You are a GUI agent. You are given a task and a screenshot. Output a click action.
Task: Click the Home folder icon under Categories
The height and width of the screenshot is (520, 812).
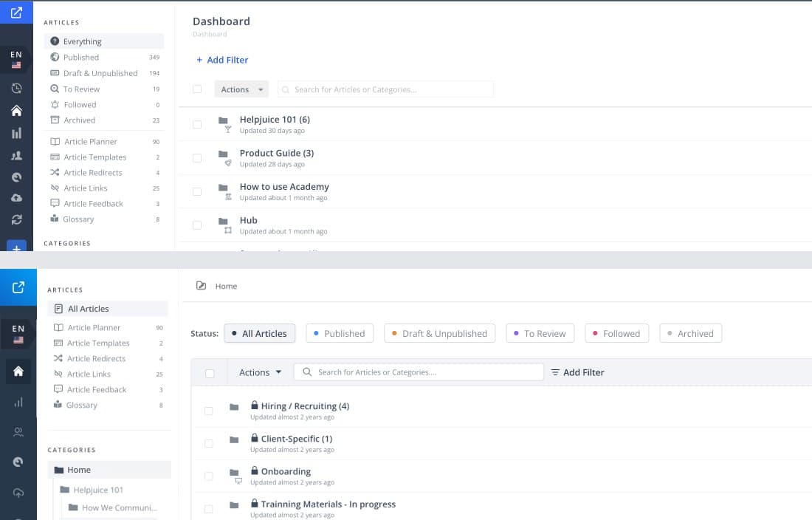[x=59, y=470]
